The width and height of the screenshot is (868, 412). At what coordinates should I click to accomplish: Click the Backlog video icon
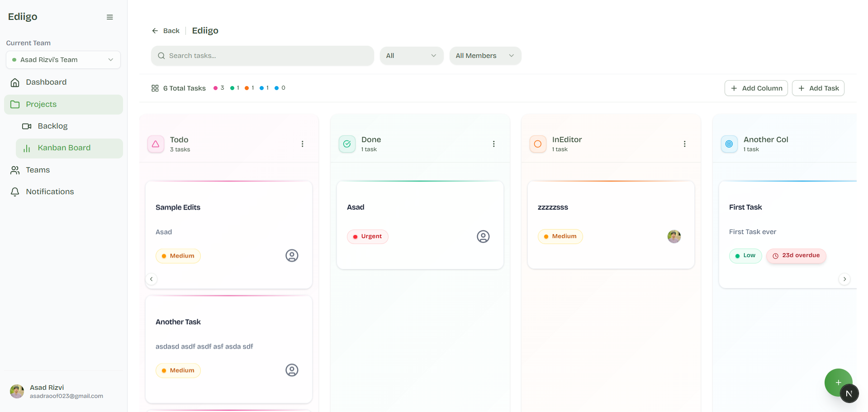tap(27, 126)
